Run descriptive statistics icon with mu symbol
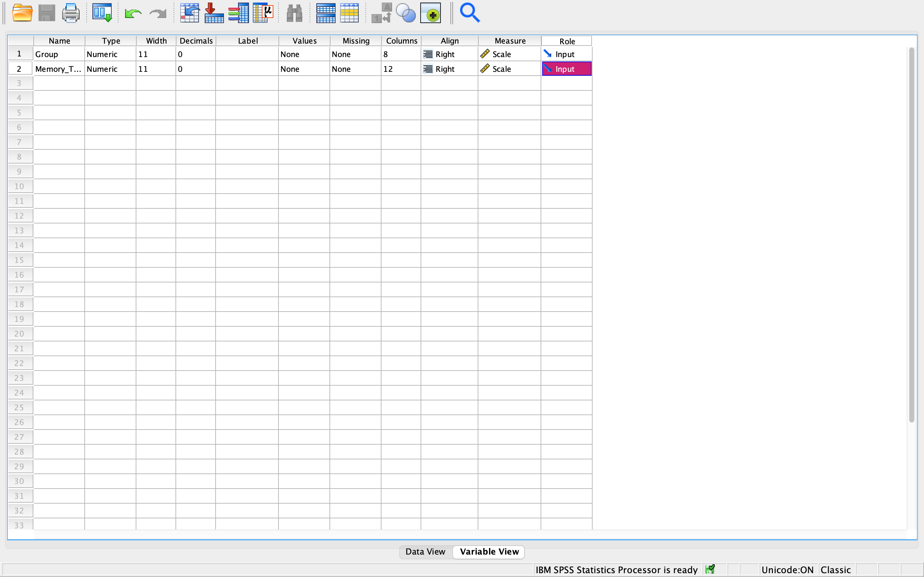The width and height of the screenshot is (924, 577). coord(263,13)
